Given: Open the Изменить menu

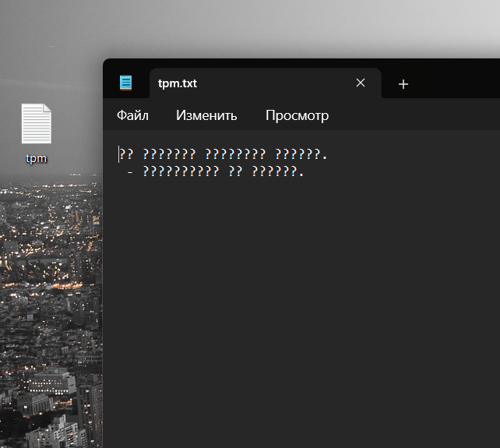Looking at the screenshot, I should 206,115.
